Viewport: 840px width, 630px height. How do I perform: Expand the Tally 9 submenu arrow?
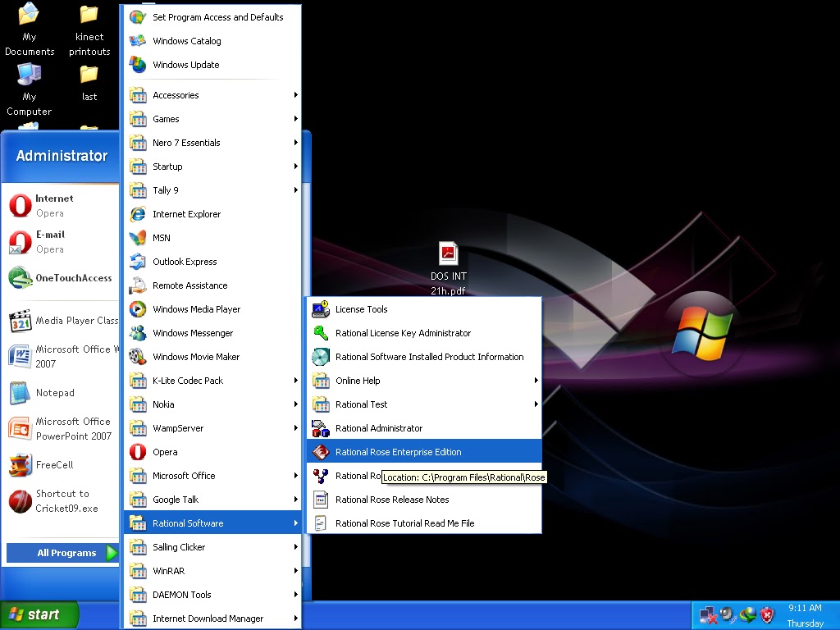tap(295, 189)
